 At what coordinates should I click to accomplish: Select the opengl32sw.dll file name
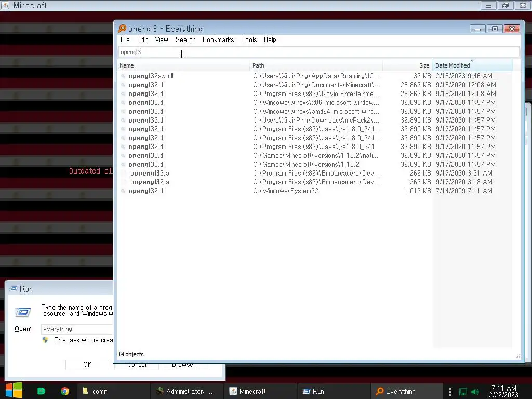[151, 76]
